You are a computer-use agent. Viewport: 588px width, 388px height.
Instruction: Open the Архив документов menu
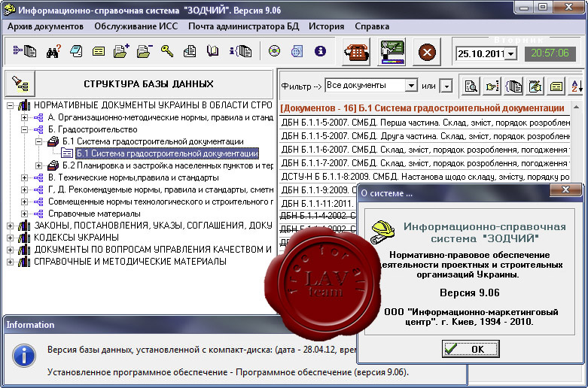[x=45, y=26]
